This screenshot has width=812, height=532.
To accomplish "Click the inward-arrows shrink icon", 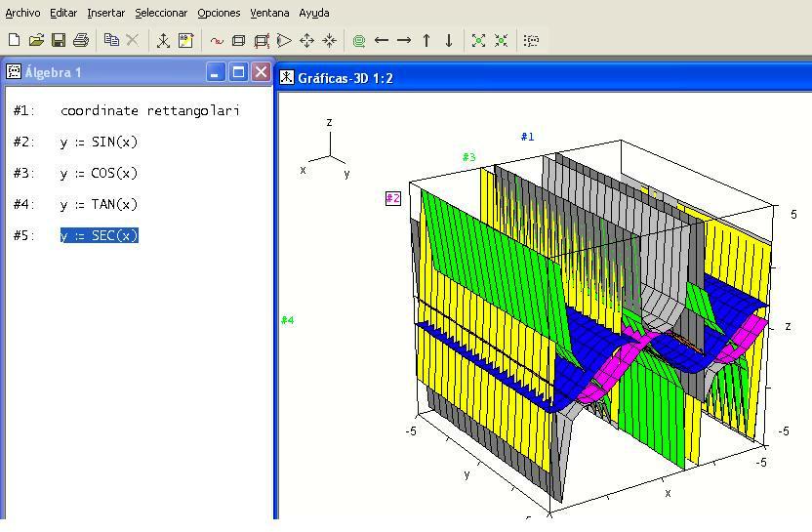I will tap(329, 40).
